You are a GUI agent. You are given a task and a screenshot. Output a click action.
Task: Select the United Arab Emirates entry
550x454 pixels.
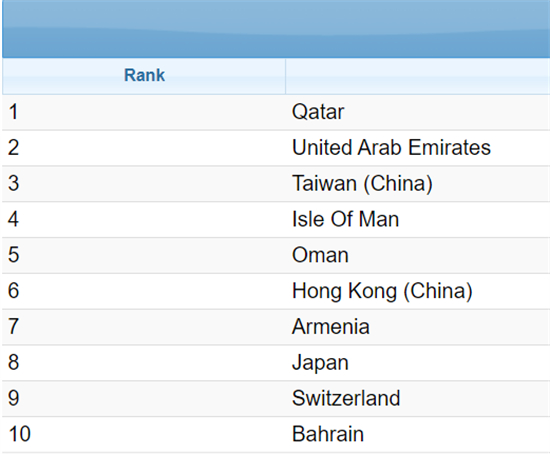coord(391,148)
